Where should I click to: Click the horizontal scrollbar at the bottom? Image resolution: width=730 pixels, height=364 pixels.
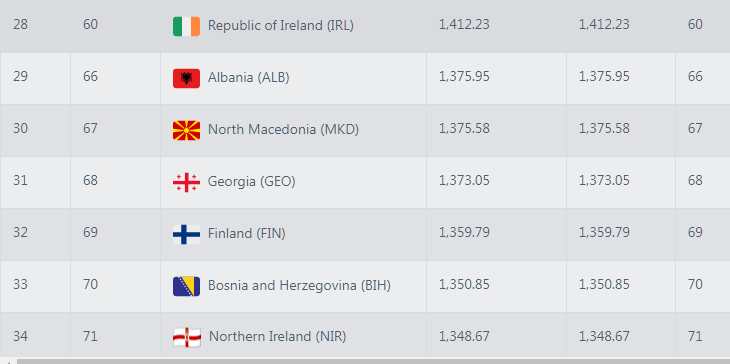coord(373,361)
